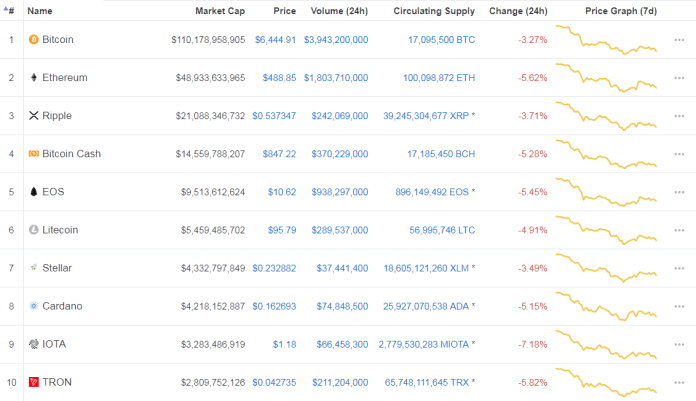Click the EOS black logo icon

coord(34,192)
